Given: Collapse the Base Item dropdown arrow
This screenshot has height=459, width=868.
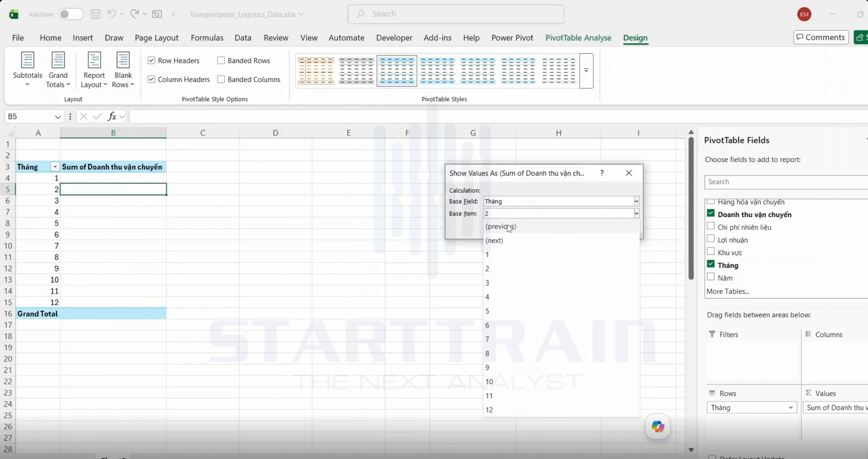Looking at the screenshot, I should (x=636, y=213).
